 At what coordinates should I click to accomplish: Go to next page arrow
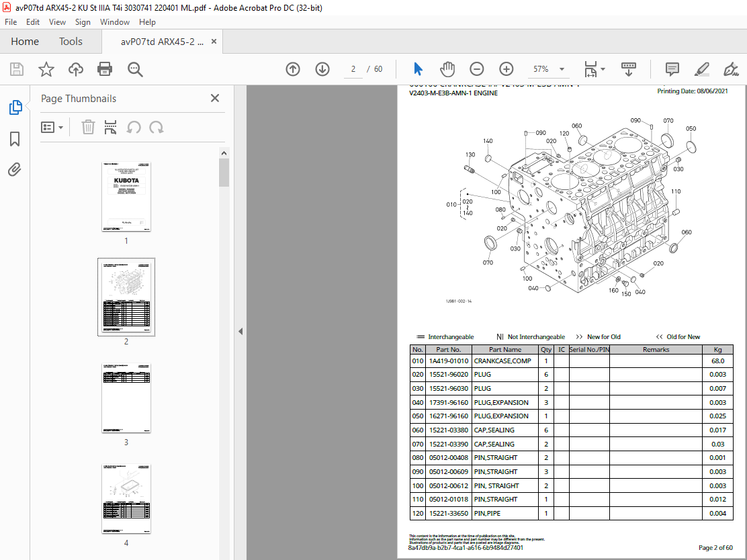[322, 69]
